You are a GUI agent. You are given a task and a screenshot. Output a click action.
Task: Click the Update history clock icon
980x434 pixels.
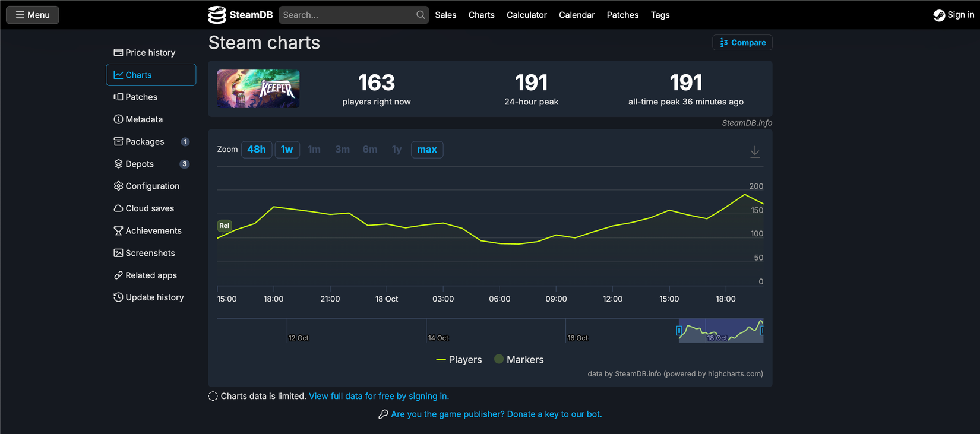click(118, 297)
